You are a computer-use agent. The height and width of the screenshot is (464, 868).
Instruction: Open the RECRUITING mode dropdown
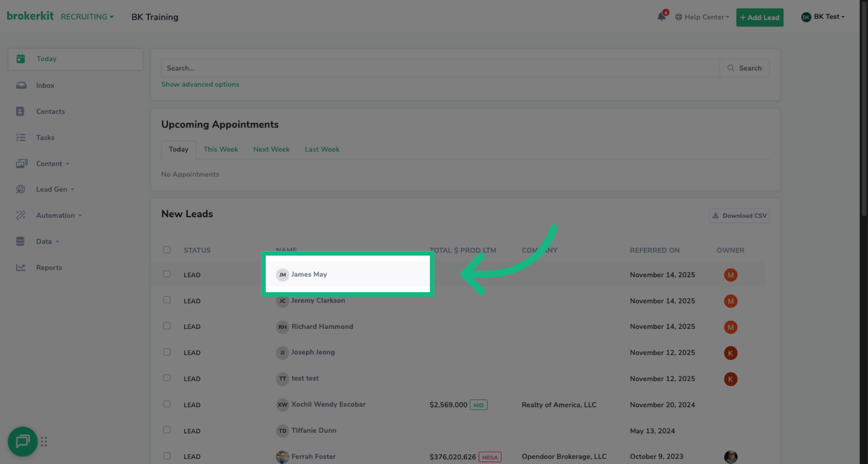[87, 17]
